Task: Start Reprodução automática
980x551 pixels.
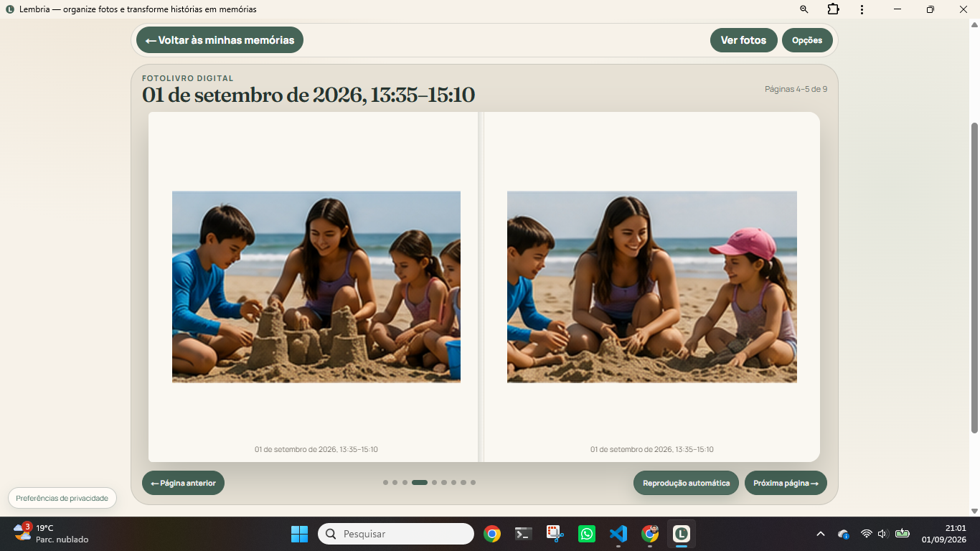Action: click(686, 483)
